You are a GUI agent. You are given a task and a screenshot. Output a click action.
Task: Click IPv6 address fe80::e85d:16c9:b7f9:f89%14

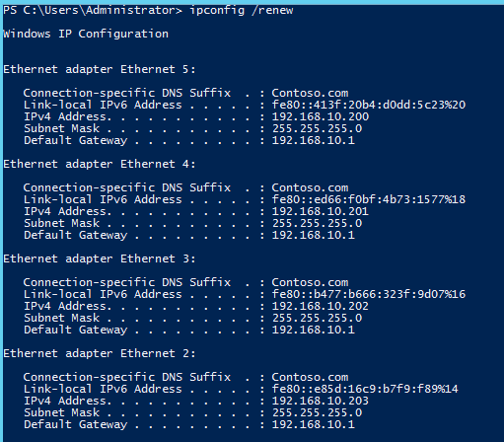point(365,389)
